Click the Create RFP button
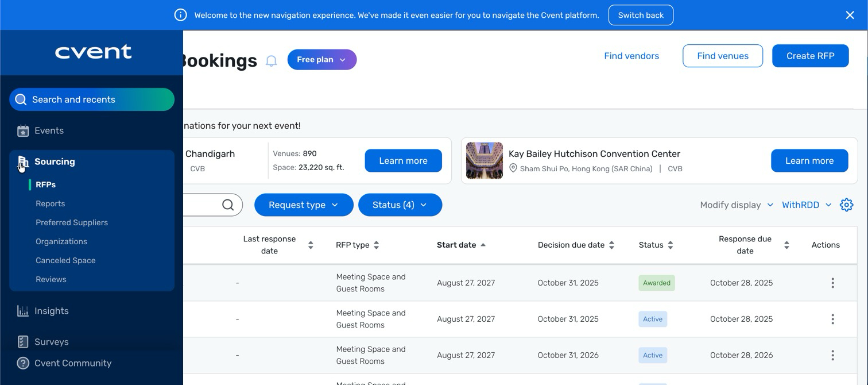 click(x=810, y=56)
